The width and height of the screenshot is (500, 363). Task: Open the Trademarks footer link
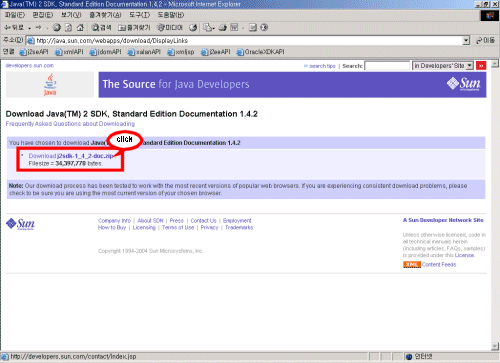(x=239, y=228)
